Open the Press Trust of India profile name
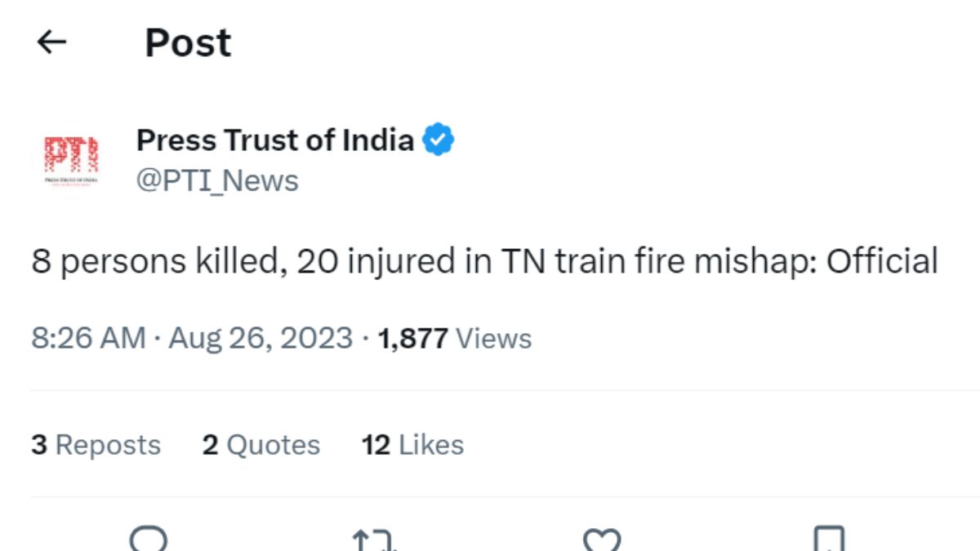 (274, 140)
